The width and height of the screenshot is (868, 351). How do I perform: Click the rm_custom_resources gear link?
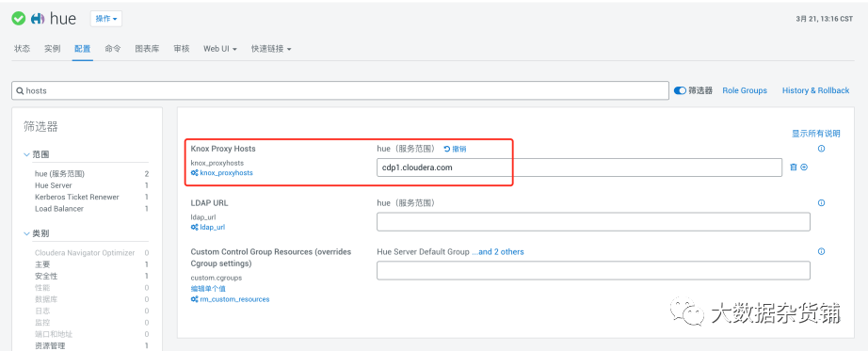[x=231, y=299]
